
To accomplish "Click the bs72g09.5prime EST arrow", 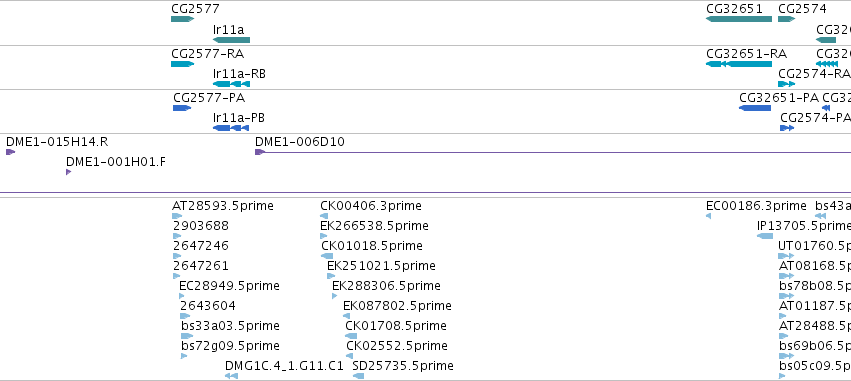I will click(184, 356).
